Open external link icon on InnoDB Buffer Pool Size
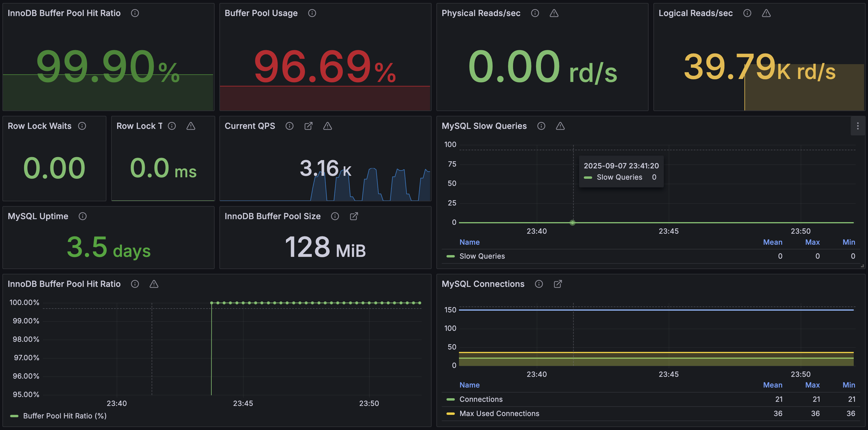Screen dimensions: 868x430 [x=354, y=216]
